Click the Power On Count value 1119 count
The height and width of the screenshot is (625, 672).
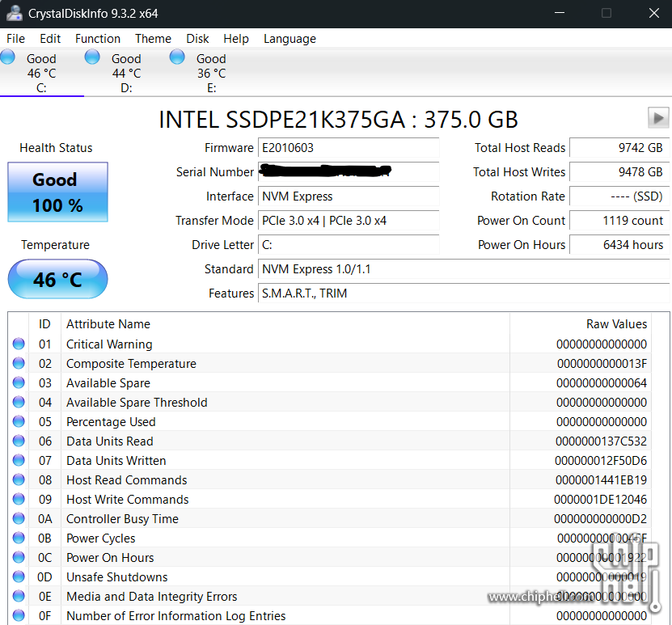[x=619, y=221]
